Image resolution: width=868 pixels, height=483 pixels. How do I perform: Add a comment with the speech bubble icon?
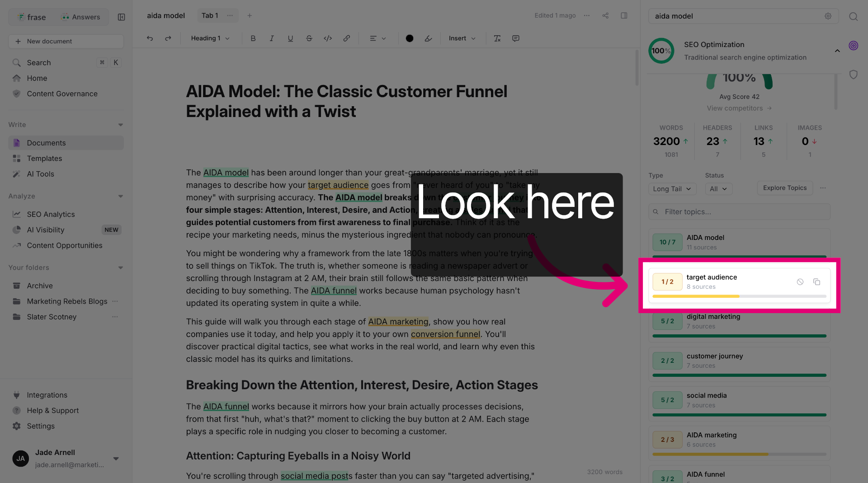516,38
